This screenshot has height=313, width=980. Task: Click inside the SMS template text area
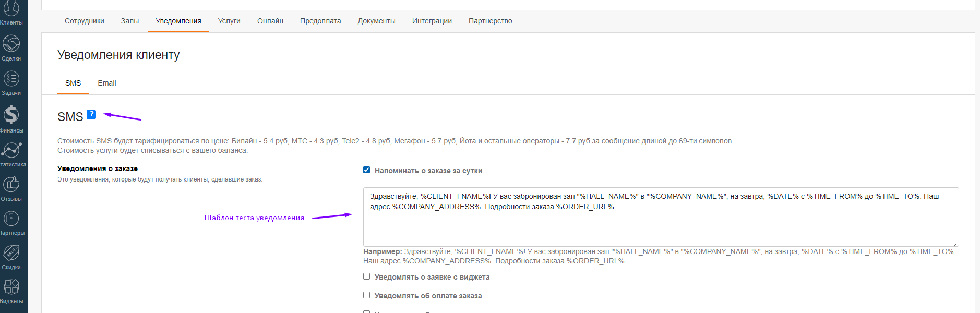(x=660, y=224)
